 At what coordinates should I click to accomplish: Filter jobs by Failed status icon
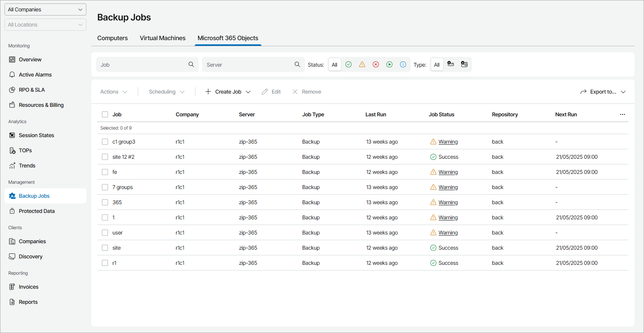click(376, 64)
